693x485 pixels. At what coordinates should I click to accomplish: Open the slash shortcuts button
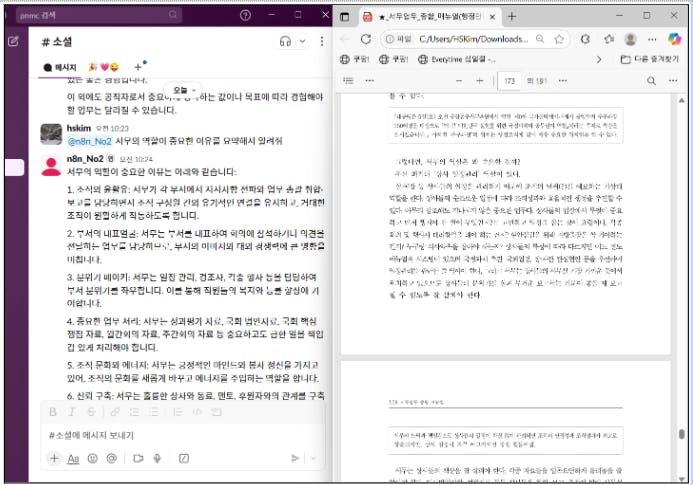(184, 458)
